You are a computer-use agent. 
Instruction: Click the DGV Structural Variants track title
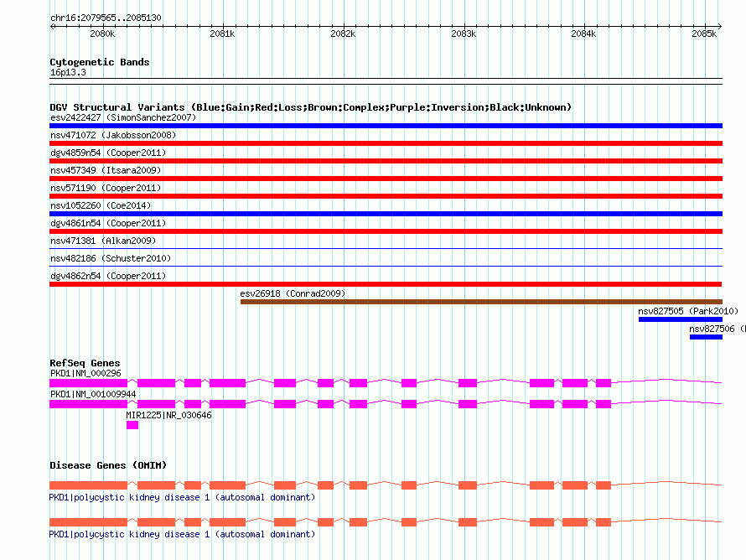[310, 107]
